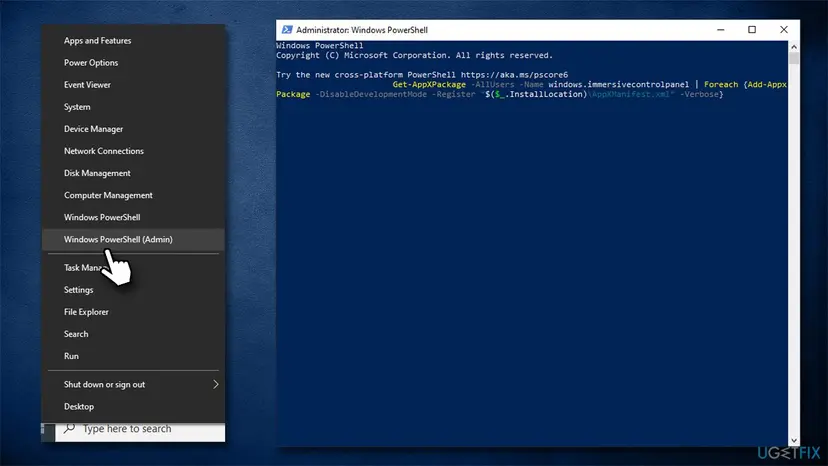Launch Event Viewer
This screenshot has height=466, width=828.
tap(133, 85)
